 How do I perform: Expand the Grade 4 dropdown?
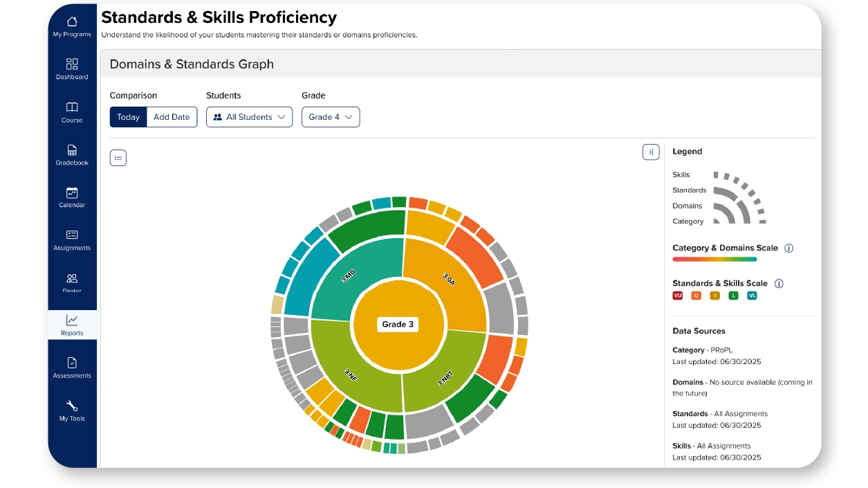pos(331,117)
